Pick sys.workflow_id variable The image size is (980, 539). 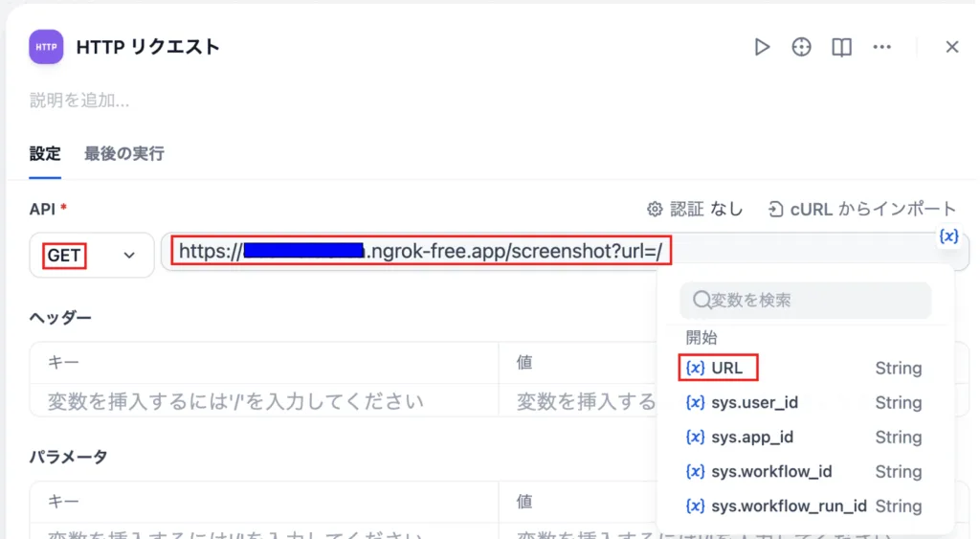tap(771, 472)
